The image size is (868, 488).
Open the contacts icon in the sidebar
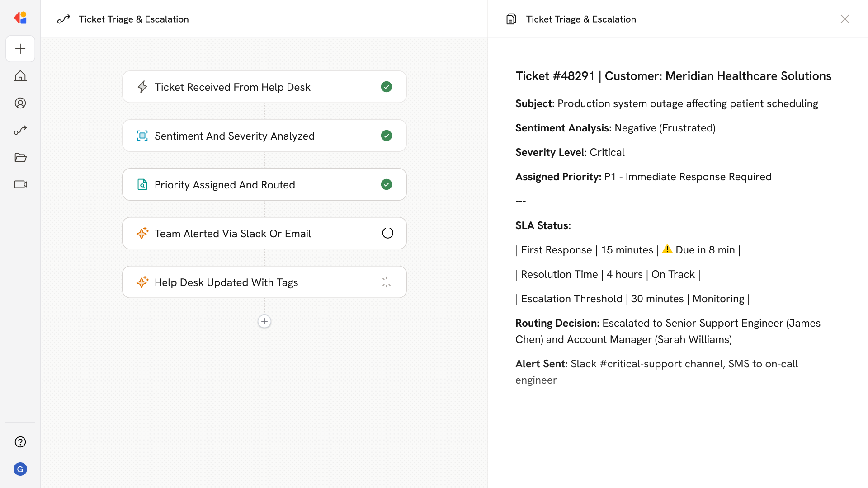(x=20, y=103)
